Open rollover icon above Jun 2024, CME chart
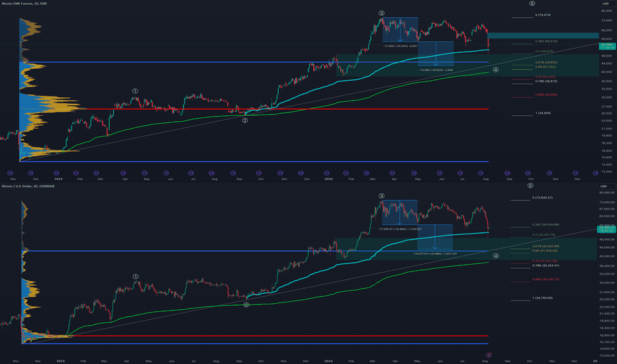 click(x=440, y=173)
